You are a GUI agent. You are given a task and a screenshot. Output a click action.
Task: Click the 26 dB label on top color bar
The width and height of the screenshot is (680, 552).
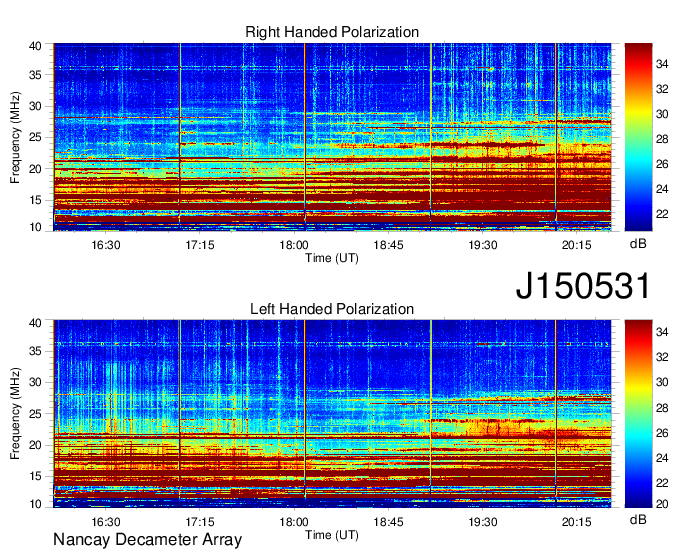click(x=662, y=164)
